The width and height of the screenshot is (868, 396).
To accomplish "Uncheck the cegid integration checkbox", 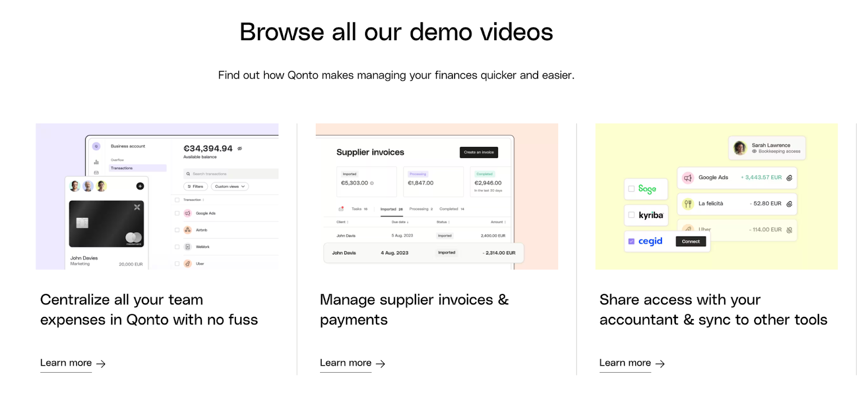I will point(631,241).
